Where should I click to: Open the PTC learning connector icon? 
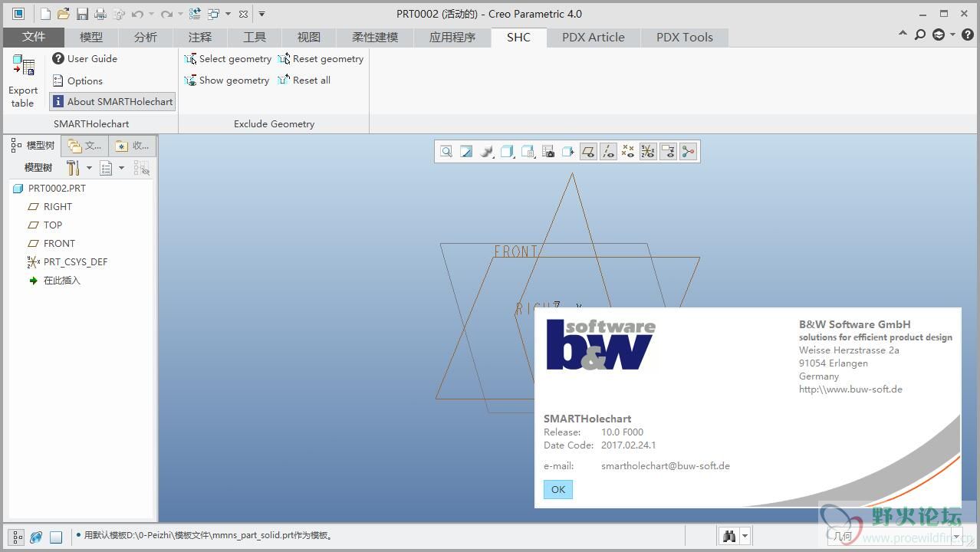939,34
